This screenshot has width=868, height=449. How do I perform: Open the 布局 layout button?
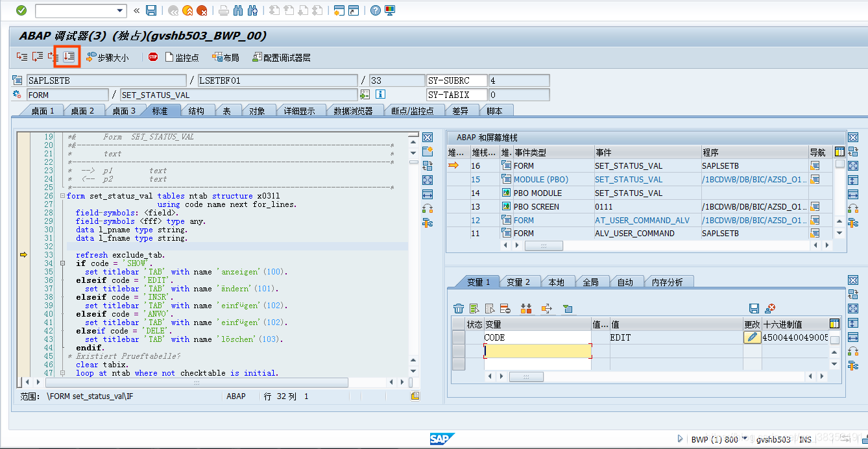pos(225,58)
